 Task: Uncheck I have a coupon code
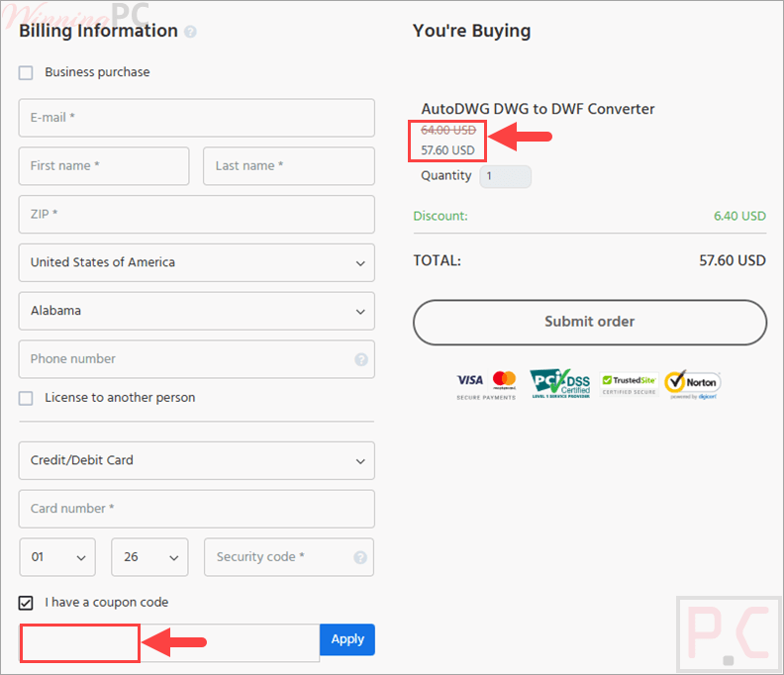point(26,603)
